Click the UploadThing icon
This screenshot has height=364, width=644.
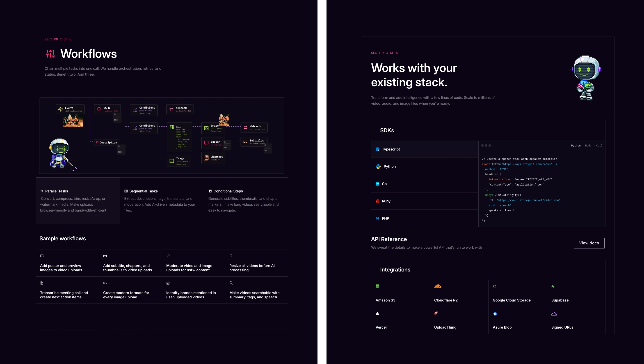tap(436, 313)
